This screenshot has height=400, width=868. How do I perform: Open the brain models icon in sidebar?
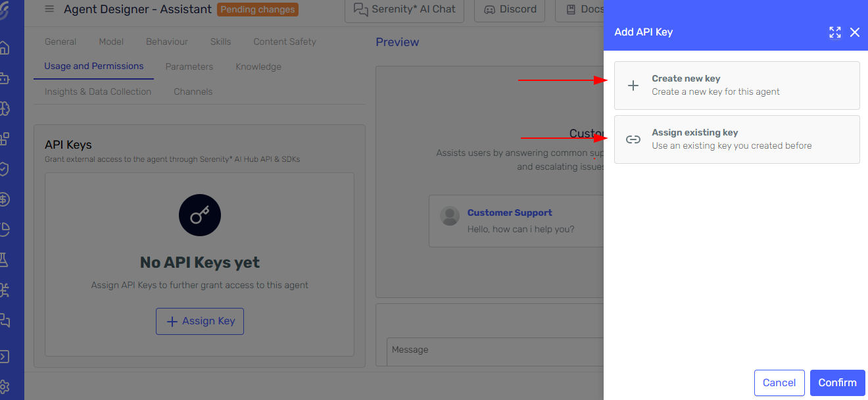(x=5, y=109)
